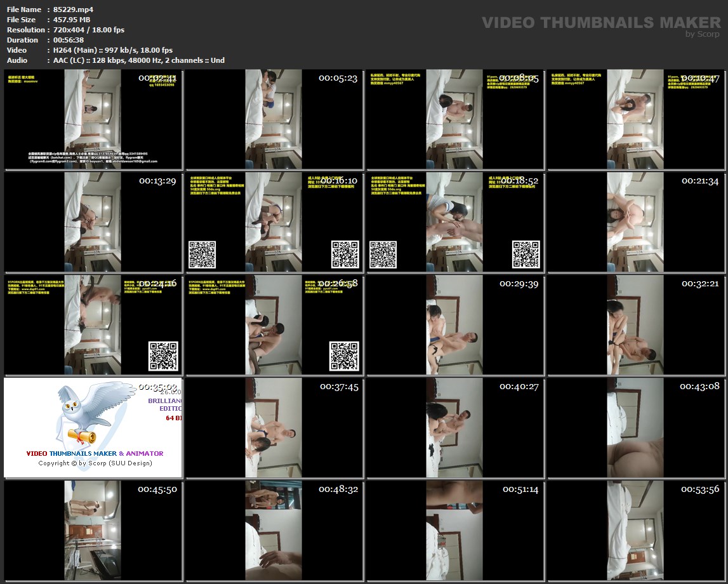Click the left QR code in the 00:16:10 thumbnail

click(x=202, y=254)
